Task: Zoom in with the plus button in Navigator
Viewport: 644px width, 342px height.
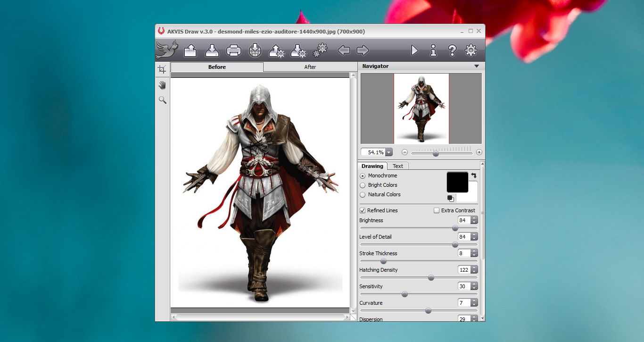Action: [479, 152]
